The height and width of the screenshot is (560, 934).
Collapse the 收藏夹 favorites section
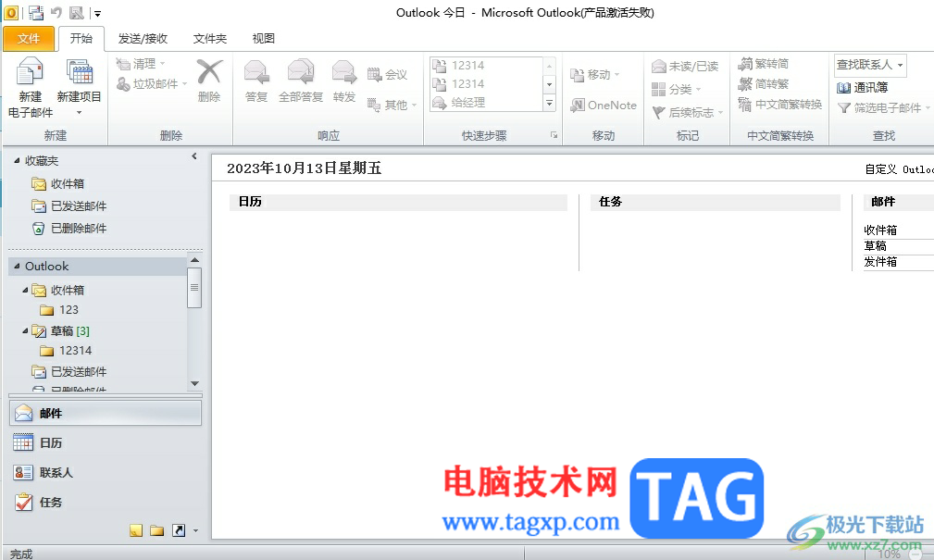pos(17,160)
